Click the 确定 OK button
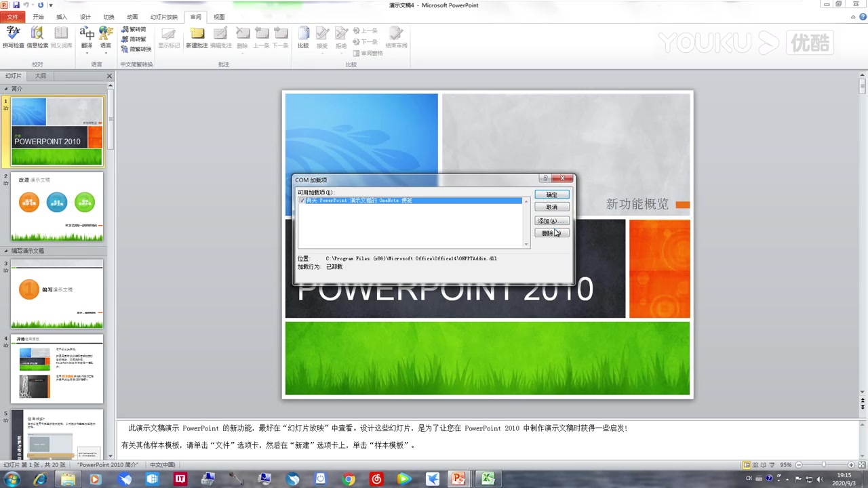Screen dimensions: 868x488 (551, 195)
